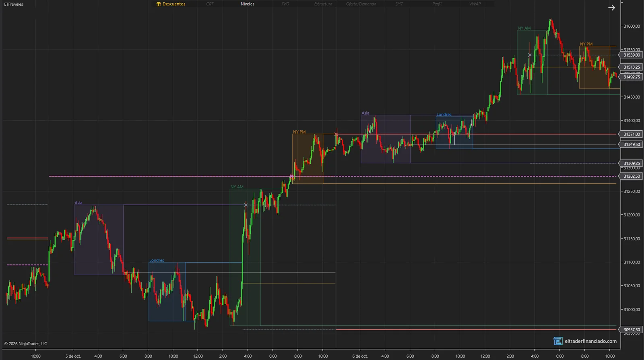Enable the Oferta/Demanda toggle
This screenshot has height=360, width=644.
click(361, 4)
